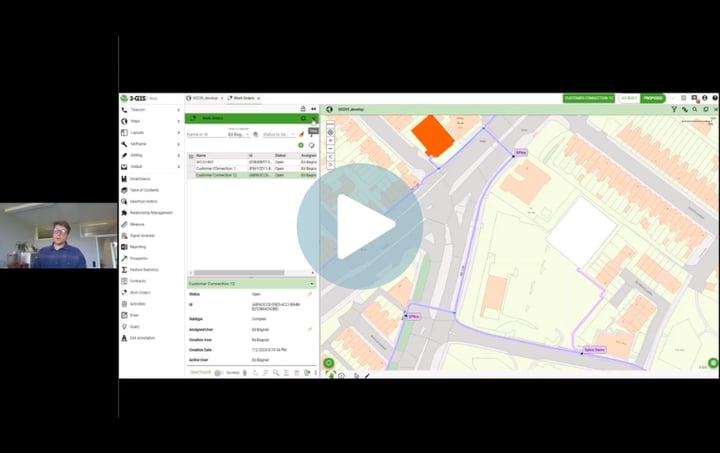Open the Edit annotation letter A tool
Image resolution: width=720 pixels, height=453 pixels.
[124, 338]
